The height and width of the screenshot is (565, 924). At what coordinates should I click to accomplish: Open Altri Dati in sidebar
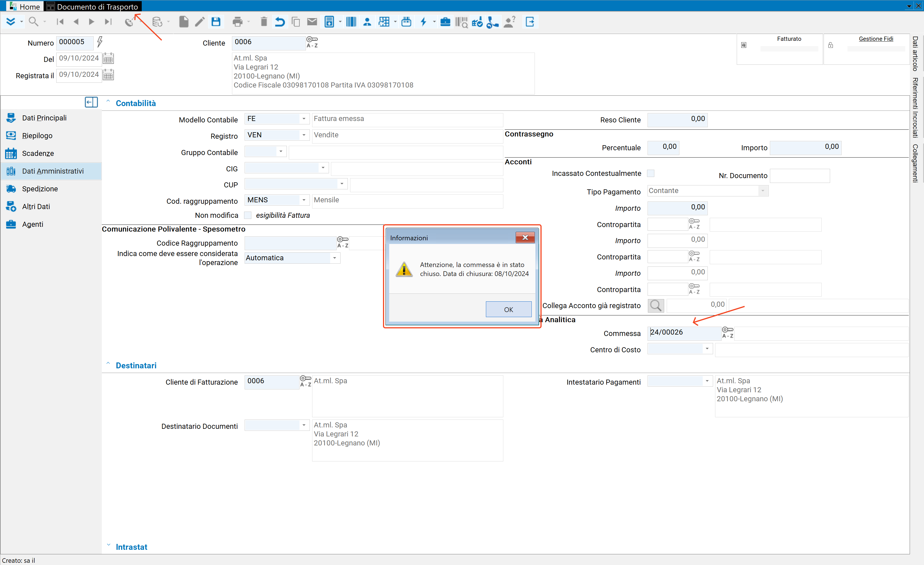tap(51, 206)
